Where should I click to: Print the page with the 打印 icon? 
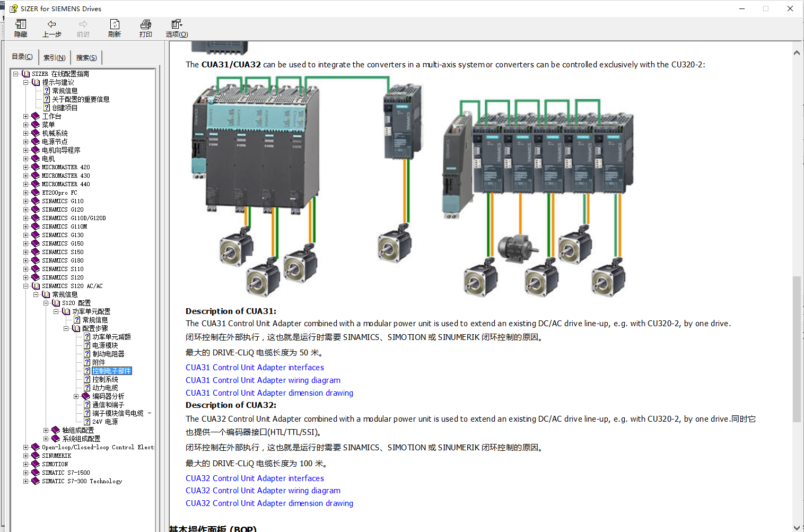[146, 24]
